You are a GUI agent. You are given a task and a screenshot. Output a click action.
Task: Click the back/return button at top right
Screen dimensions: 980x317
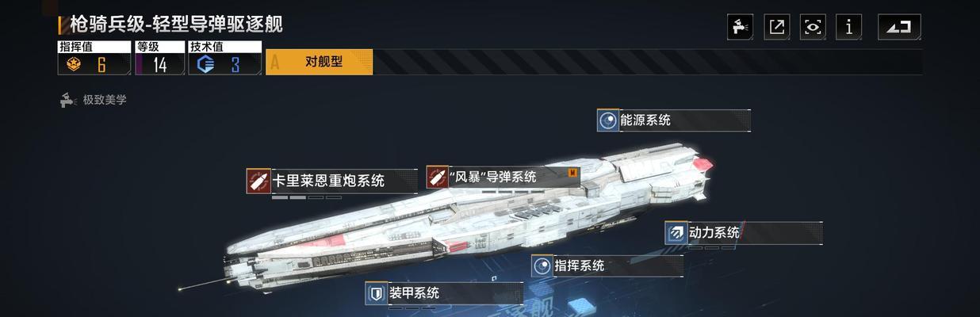(899, 27)
